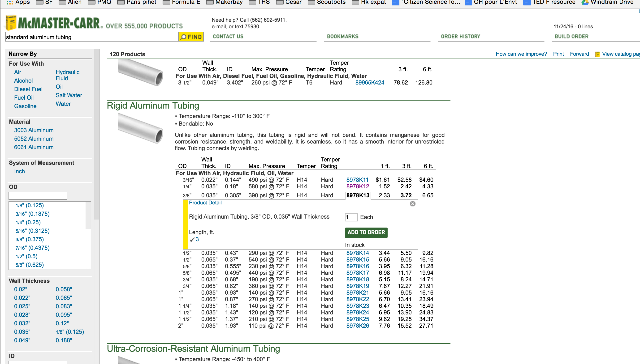
Task: Click the View catalog page icon
Action: coord(597,54)
